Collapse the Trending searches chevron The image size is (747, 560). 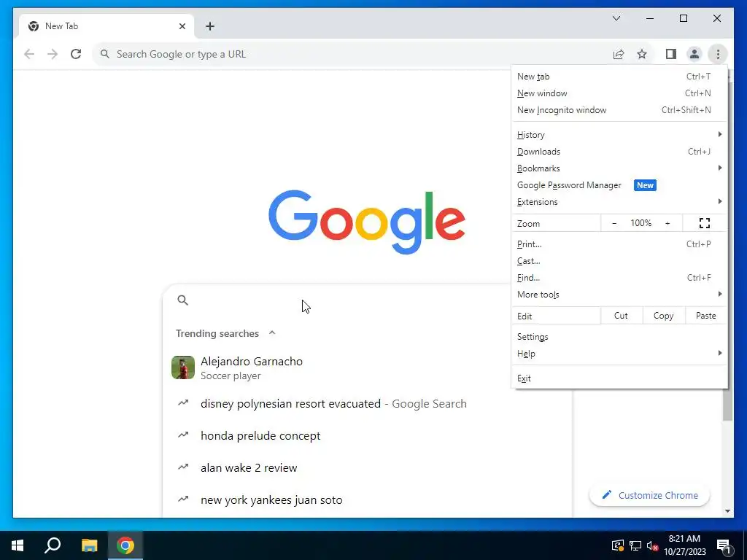point(272,332)
